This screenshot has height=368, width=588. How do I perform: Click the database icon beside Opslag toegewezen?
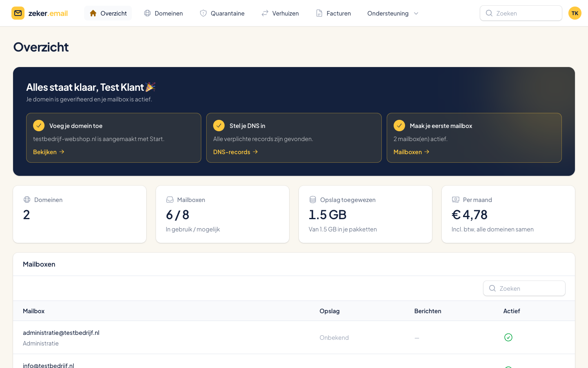tap(313, 200)
